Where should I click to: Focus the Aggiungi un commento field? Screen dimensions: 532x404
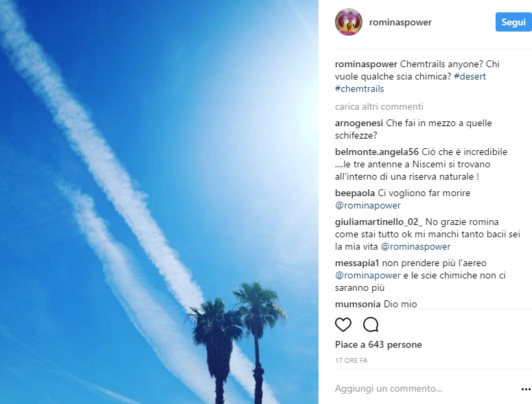[x=424, y=388]
